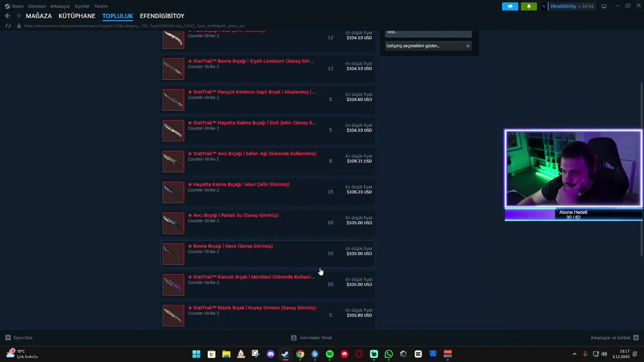
Task: Open Bowie Bıçağı Gece listing
Action: 268,253
